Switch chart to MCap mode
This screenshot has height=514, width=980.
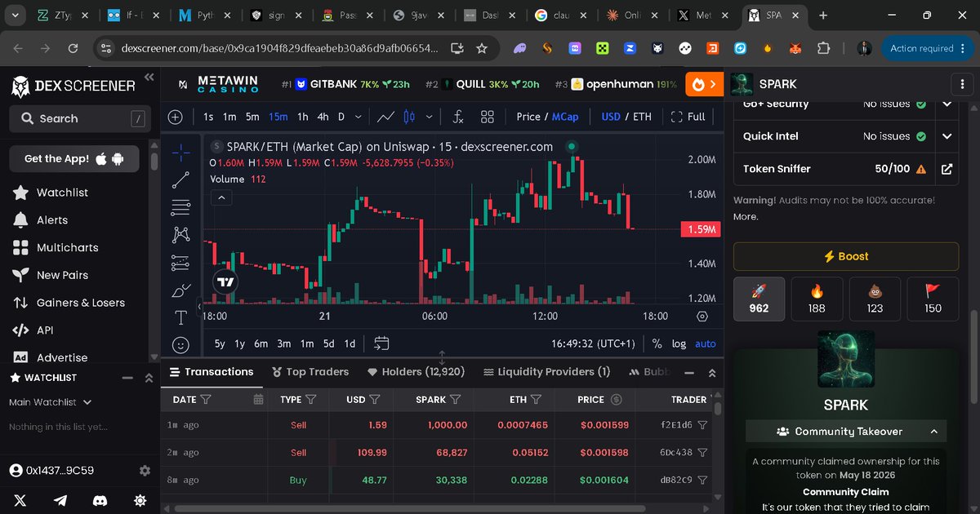click(x=565, y=117)
